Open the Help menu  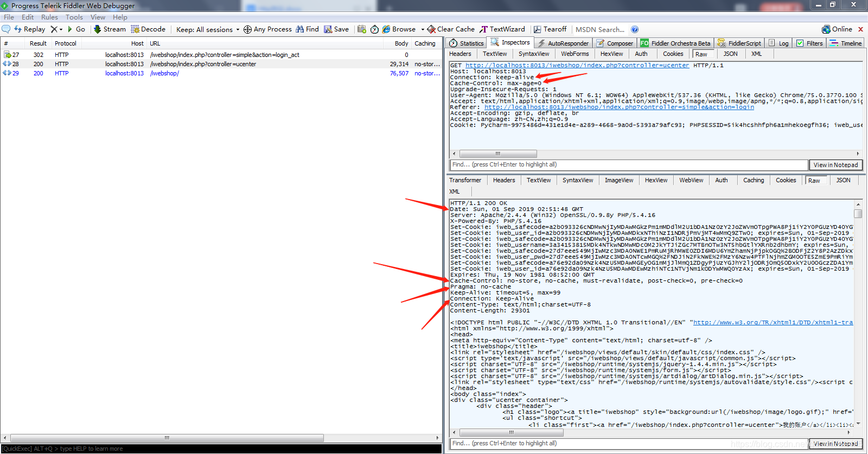point(120,17)
